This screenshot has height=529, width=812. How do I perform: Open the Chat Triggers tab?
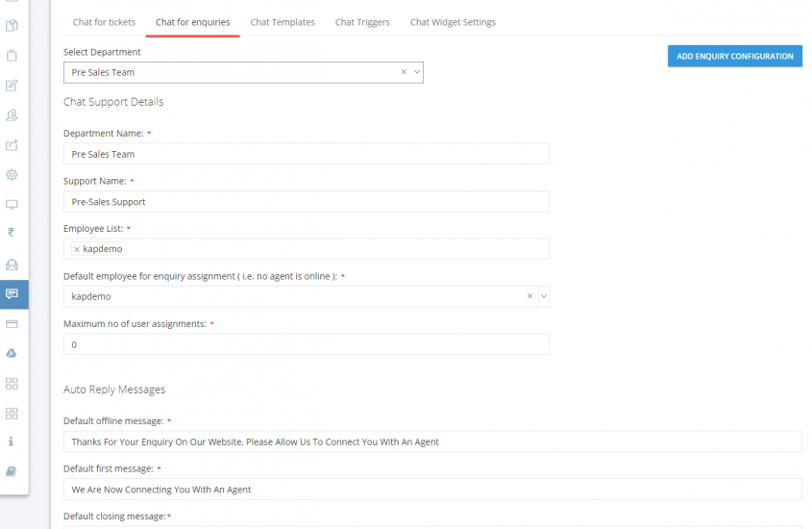[x=362, y=22]
